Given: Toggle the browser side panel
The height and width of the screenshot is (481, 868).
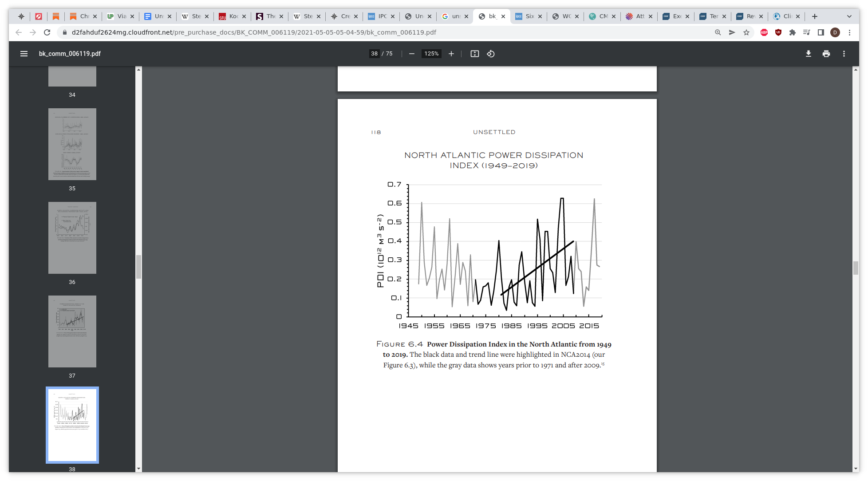Looking at the screenshot, I should 821,32.
